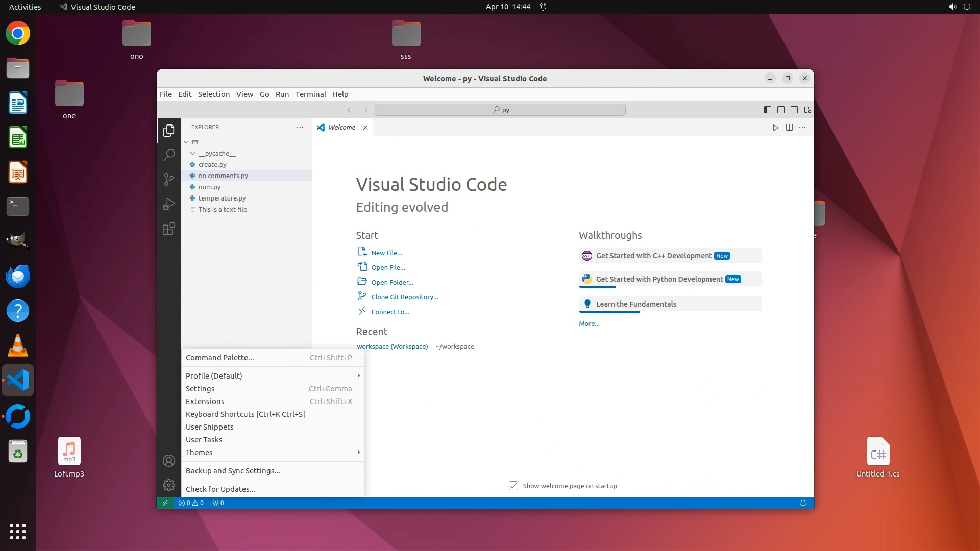Customize layout icon in title bar
This screenshot has width=980, height=551.
pyautogui.click(x=807, y=110)
